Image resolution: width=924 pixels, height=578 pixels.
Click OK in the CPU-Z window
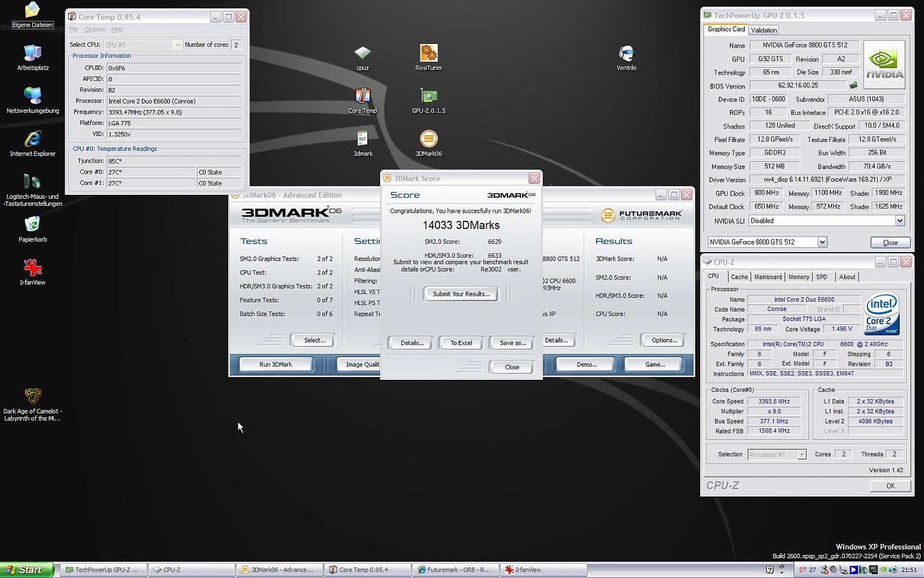(890, 486)
